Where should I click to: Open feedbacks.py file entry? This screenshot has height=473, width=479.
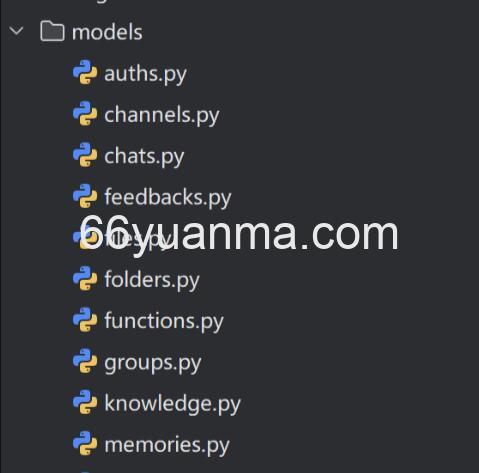(x=168, y=198)
